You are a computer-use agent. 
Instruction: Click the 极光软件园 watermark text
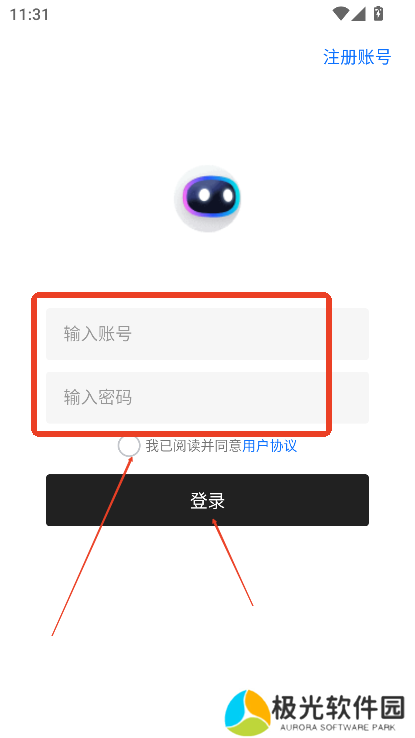click(339, 707)
